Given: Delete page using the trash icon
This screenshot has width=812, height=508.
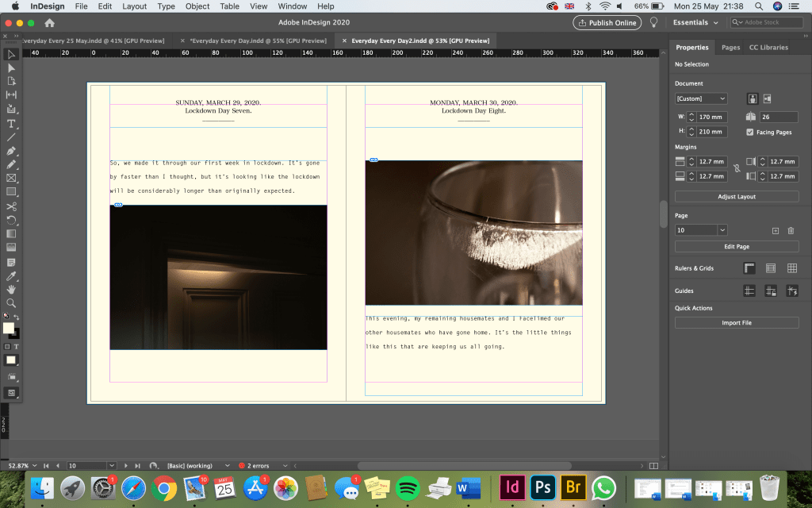Looking at the screenshot, I should tap(791, 230).
